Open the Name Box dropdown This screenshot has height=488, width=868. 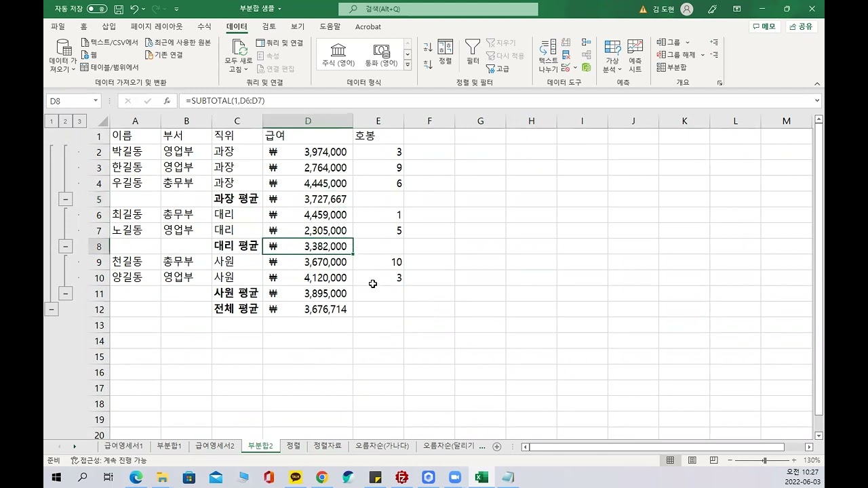click(96, 101)
